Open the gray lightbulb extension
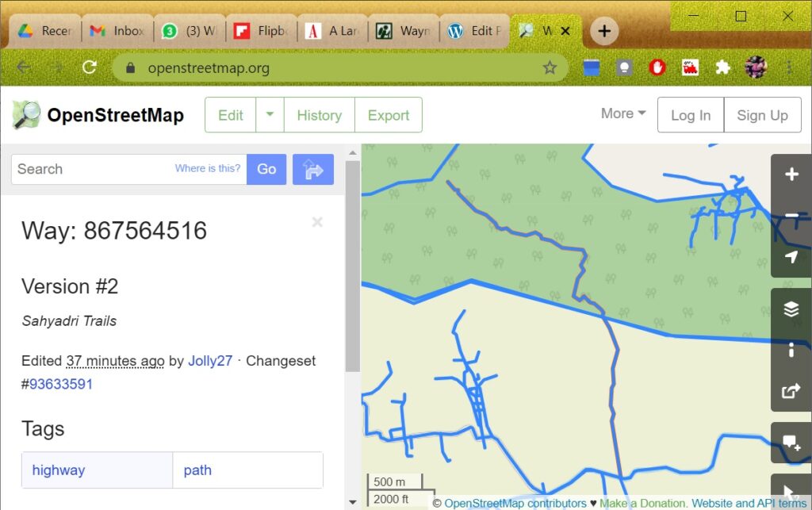This screenshot has width=812, height=510. pyautogui.click(x=624, y=67)
